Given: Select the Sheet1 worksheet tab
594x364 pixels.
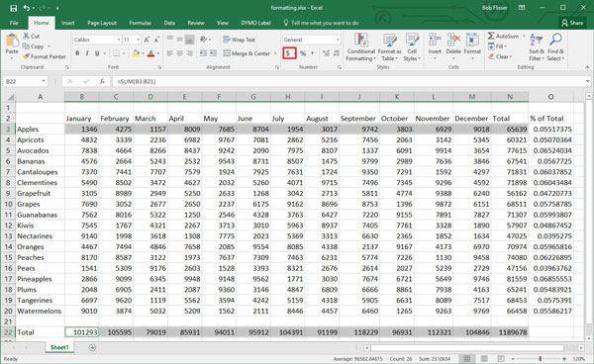Looking at the screenshot, I should (x=59, y=347).
